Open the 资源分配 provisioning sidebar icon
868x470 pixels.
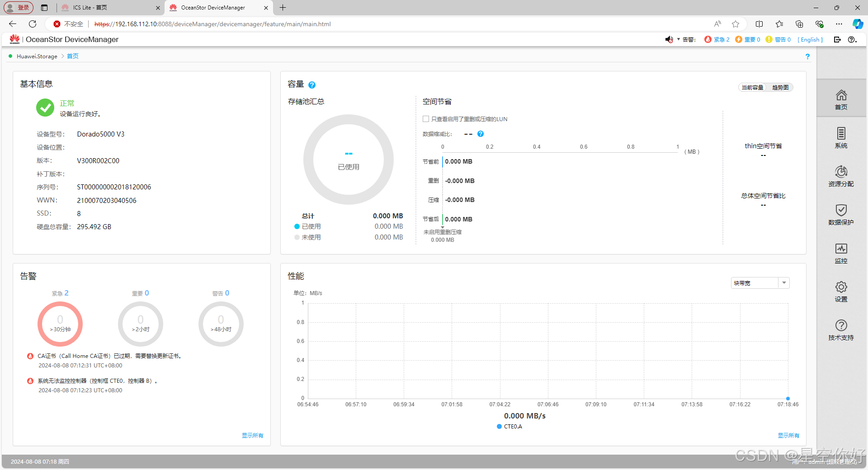(841, 176)
